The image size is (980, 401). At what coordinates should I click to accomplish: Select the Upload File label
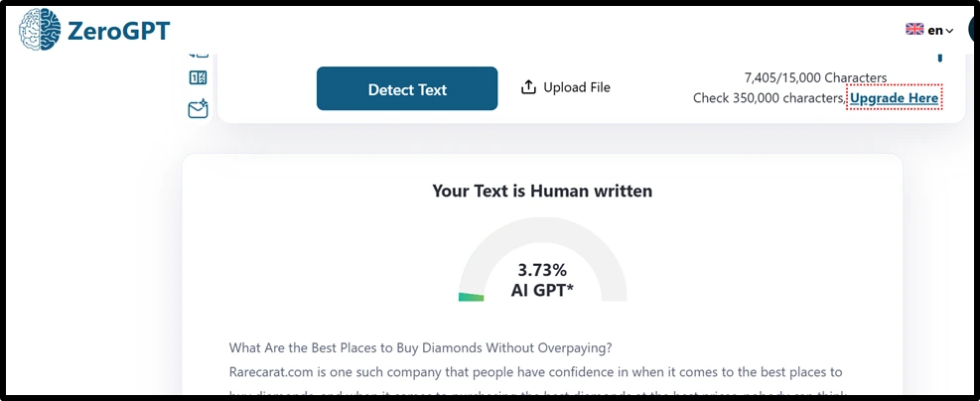pyautogui.click(x=577, y=87)
